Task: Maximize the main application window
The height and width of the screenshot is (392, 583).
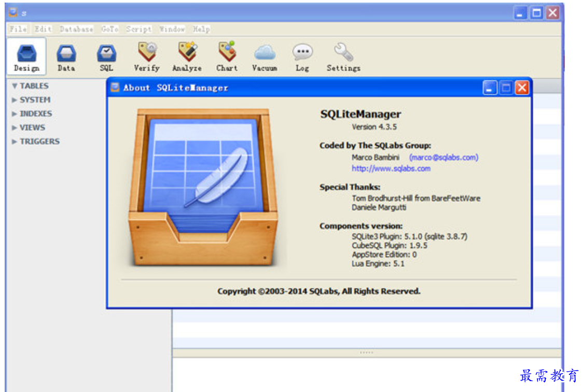Action: 536,13
